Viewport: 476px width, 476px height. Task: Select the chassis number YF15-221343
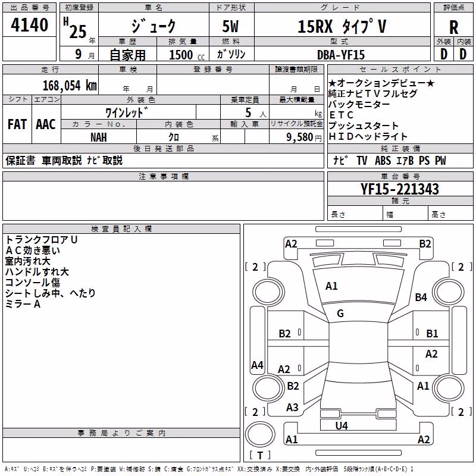[400, 189]
